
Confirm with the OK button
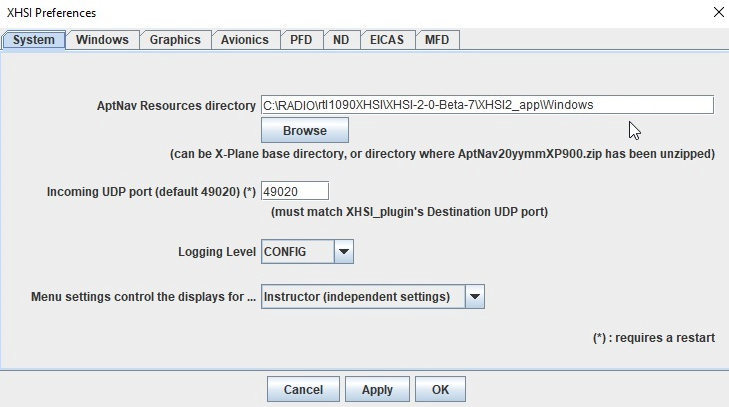440,389
